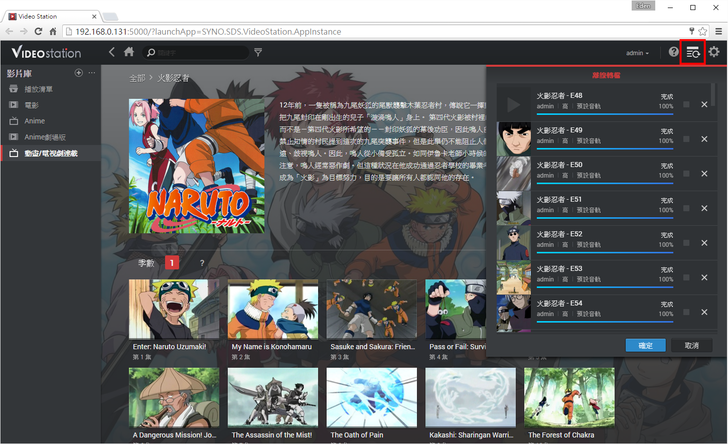Tick the checkbox for 火影忍者 - E53

[x=686, y=277]
